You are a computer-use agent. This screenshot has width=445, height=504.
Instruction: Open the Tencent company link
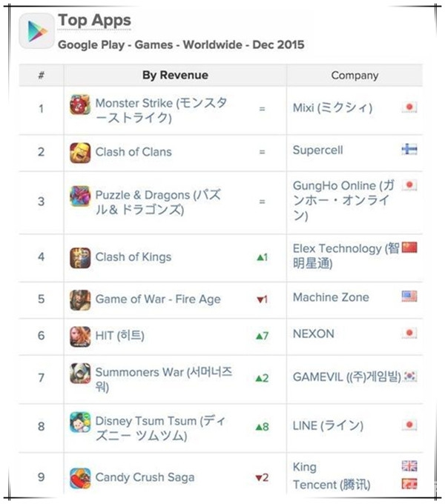click(332, 485)
